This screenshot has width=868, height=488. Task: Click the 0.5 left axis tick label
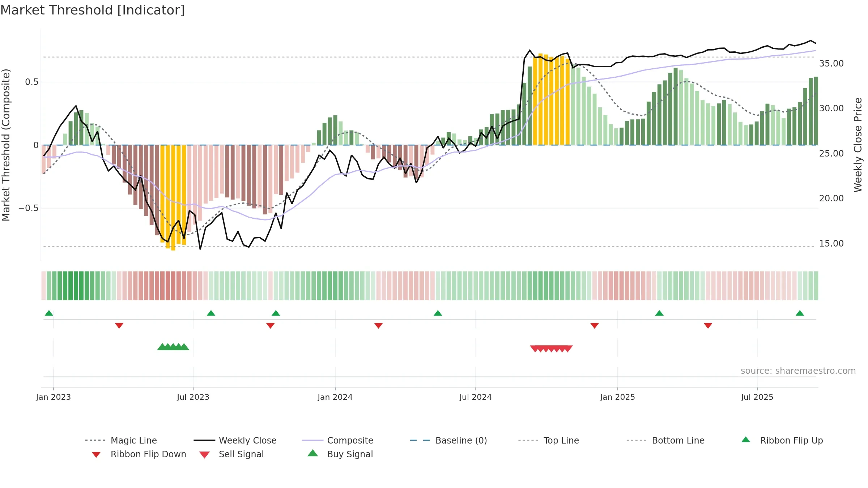coord(32,82)
